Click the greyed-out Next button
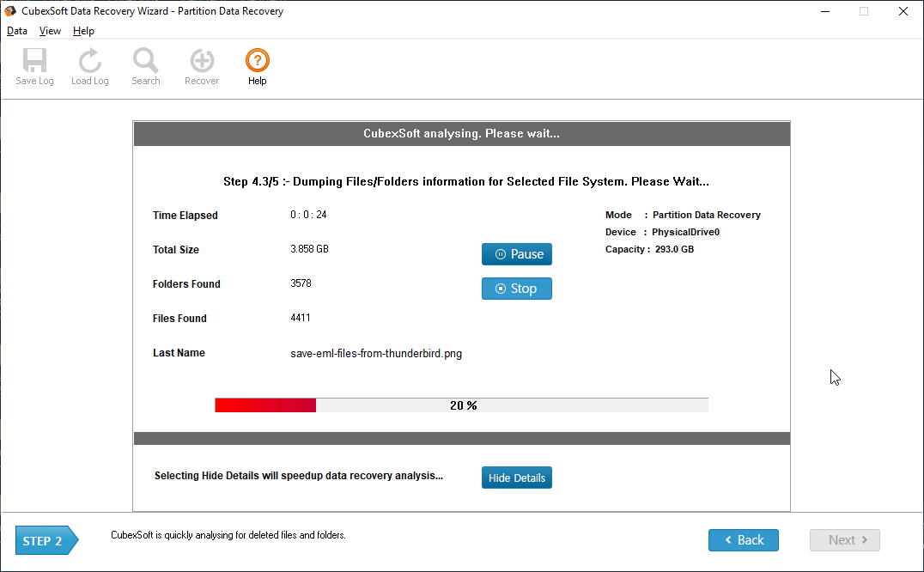This screenshot has width=924, height=572. click(x=844, y=540)
